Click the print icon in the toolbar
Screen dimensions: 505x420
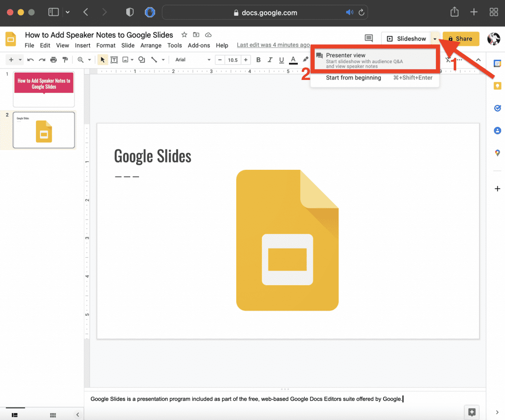53,60
